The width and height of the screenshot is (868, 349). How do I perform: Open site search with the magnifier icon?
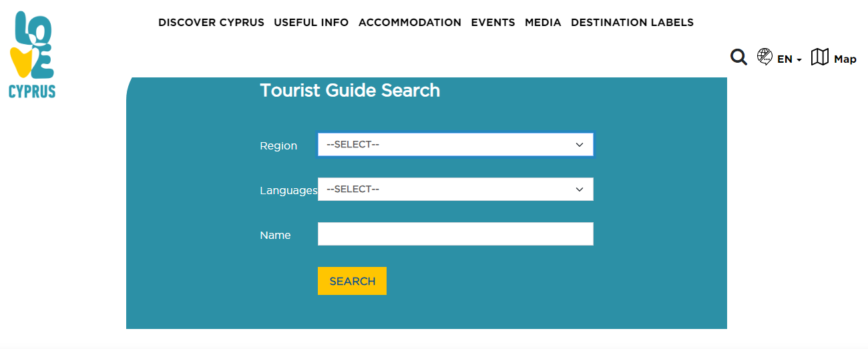[738, 57]
